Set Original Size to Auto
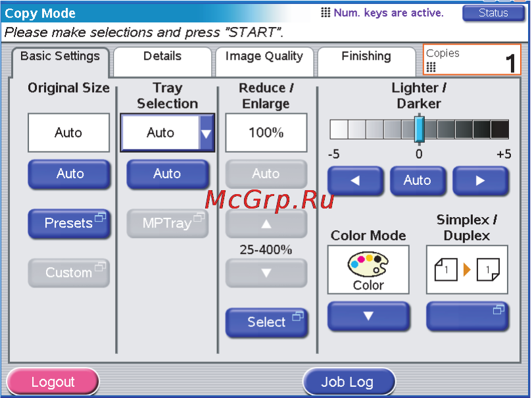532x398 pixels. coord(70,174)
